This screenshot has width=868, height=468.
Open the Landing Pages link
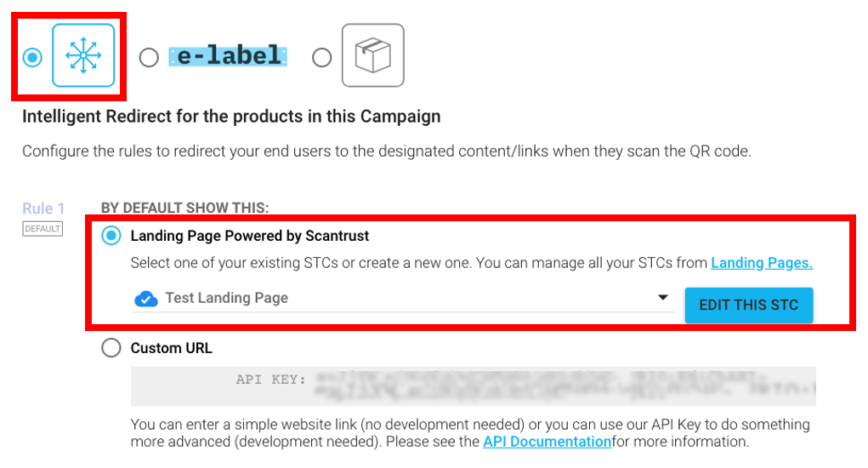(762, 263)
